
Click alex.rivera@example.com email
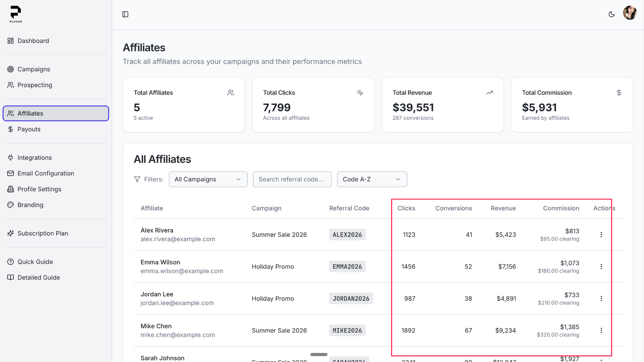(178, 239)
